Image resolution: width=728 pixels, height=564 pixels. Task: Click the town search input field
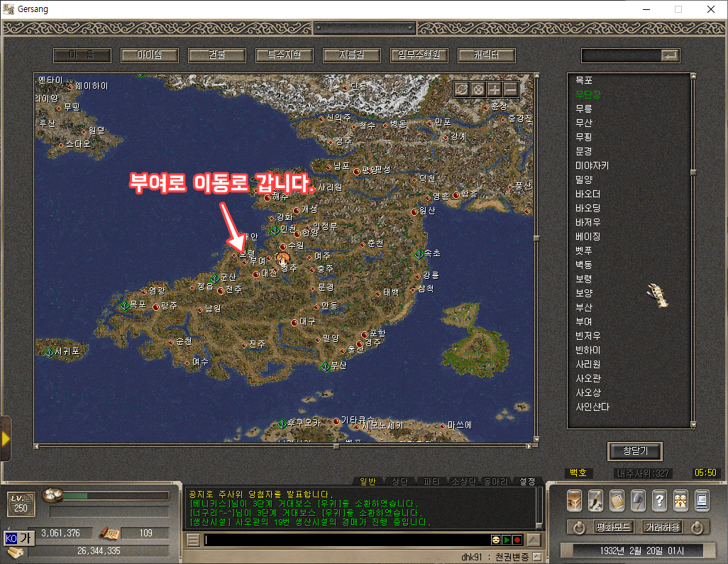coord(622,56)
